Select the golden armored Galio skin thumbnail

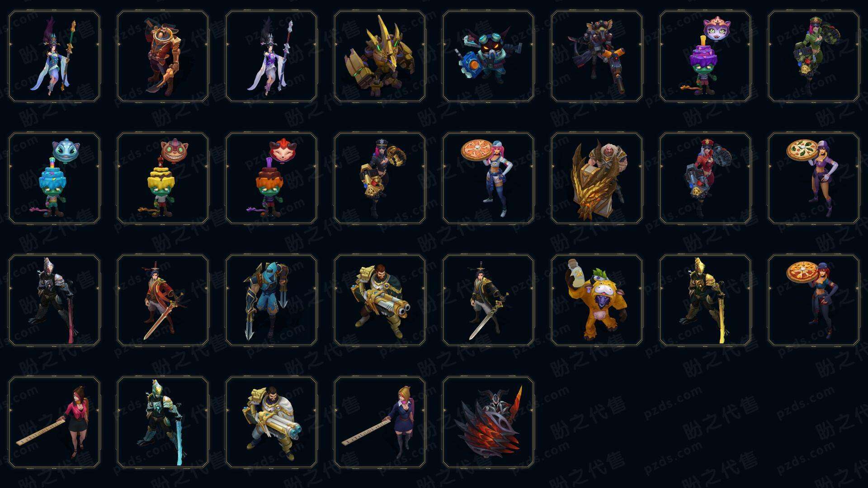coord(380,56)
